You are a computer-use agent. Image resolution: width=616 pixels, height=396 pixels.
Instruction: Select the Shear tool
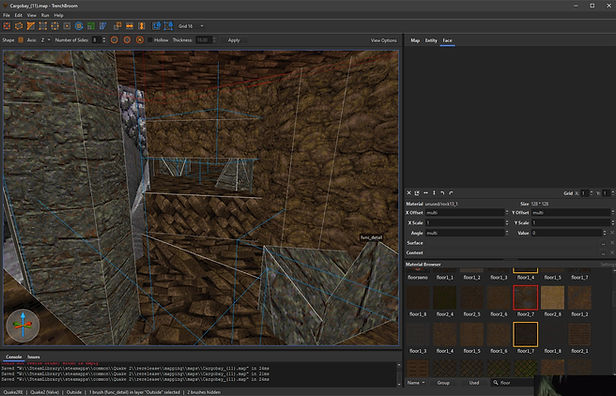(x=103, y=26)
